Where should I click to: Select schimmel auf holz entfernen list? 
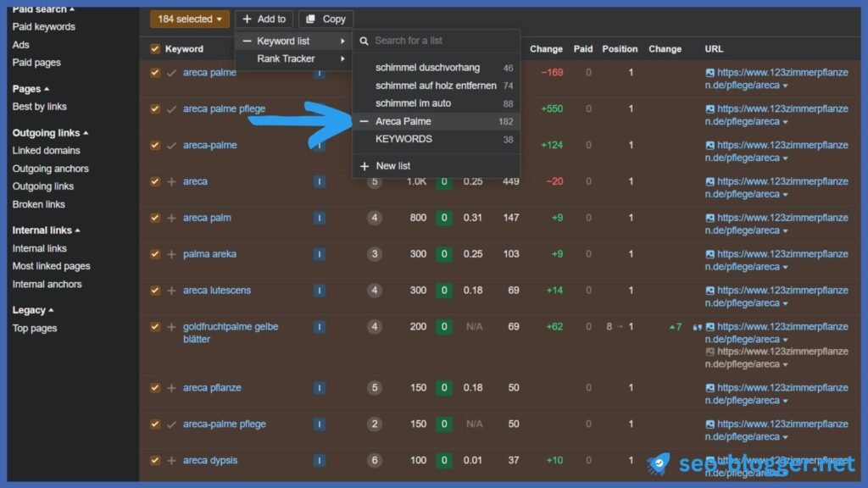coord(437,86)
